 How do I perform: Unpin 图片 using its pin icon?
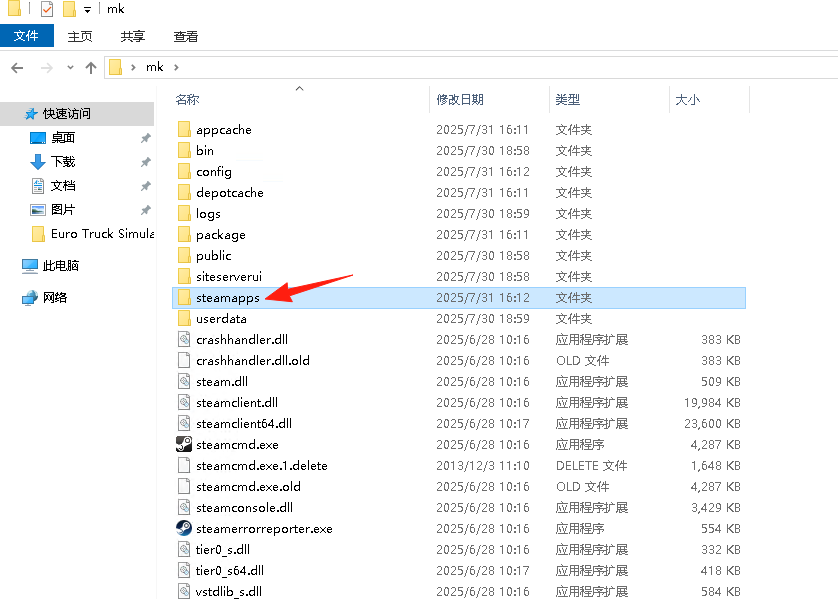[145, 210]
